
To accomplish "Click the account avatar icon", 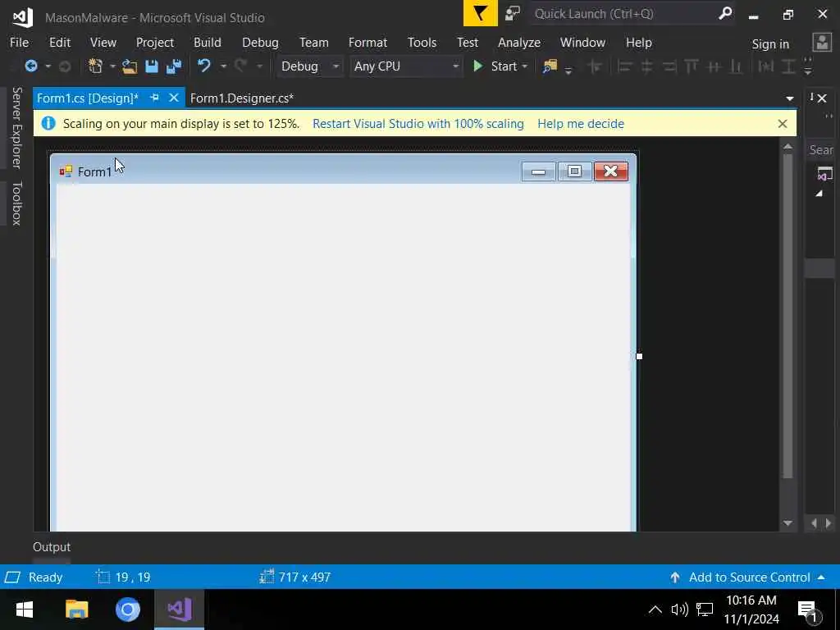I will (822, 43).
